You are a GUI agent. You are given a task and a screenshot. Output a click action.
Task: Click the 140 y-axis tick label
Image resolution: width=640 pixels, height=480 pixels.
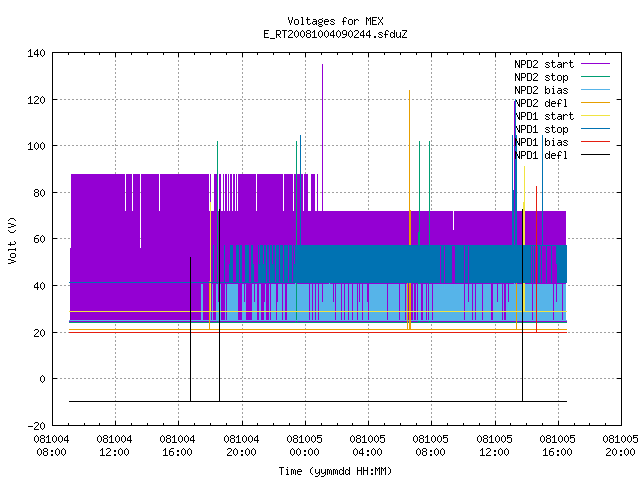36,53
